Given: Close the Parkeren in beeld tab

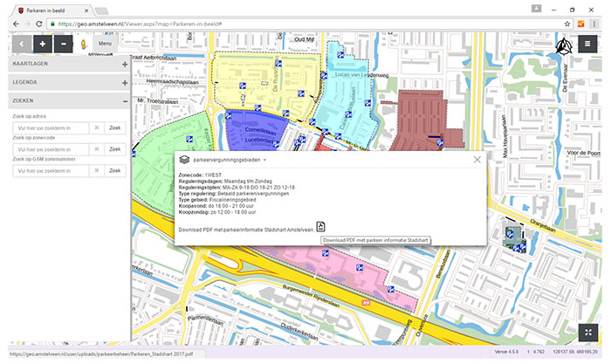Looking at the screenshot, I should point(86,10).
